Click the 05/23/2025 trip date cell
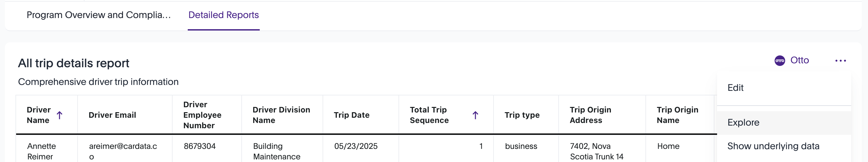This screenshot has height=162, width=868. tap(355, 146)
